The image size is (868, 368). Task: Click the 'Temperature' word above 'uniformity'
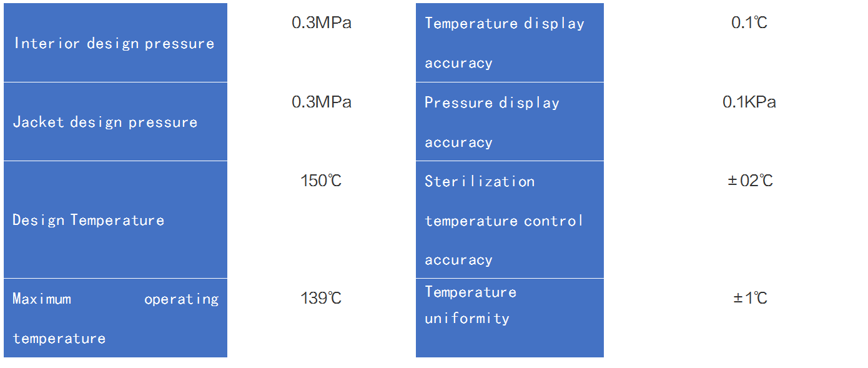(471, 292)
